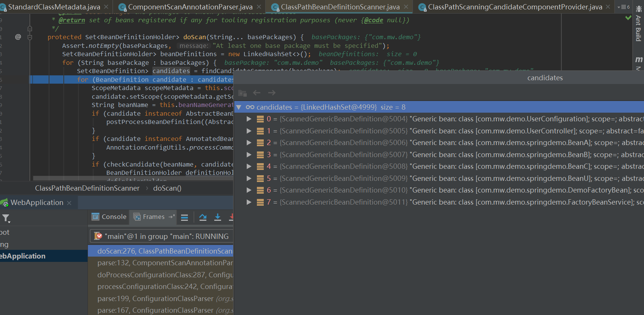Expand element 0 UserConfiguration bean
644x315 pixels.
(249, 119)
